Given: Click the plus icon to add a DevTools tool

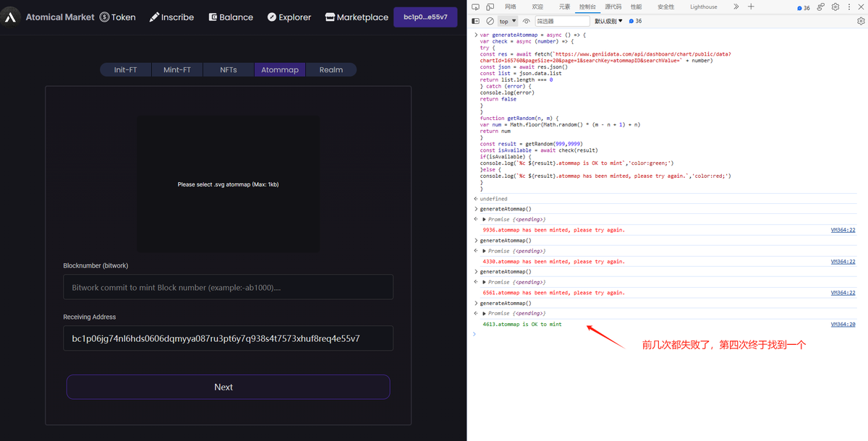Looking at the screenshot, I should (x=751, y=7).
